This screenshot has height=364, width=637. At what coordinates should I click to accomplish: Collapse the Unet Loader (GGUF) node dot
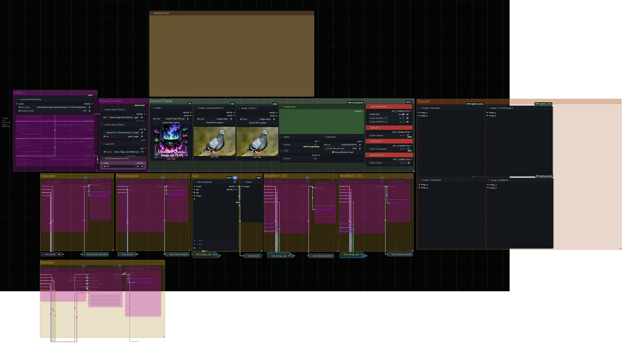102,110
